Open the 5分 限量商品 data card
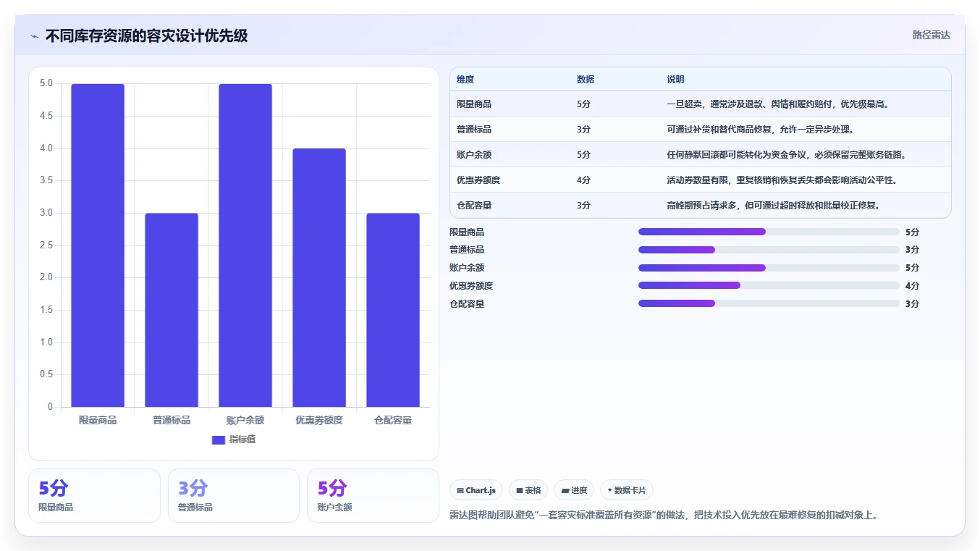This screenshot has width=980, height=551. (x=94, y=495)
